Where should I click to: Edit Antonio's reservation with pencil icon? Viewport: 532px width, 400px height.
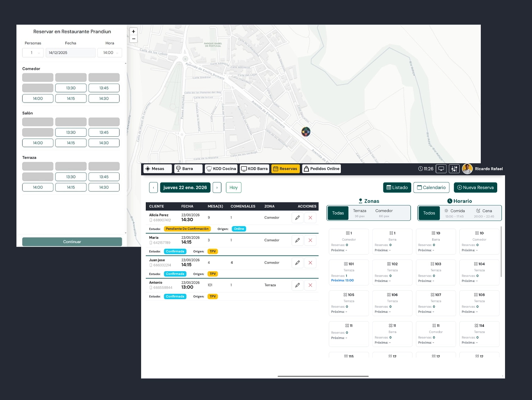[x=297, y=285]
